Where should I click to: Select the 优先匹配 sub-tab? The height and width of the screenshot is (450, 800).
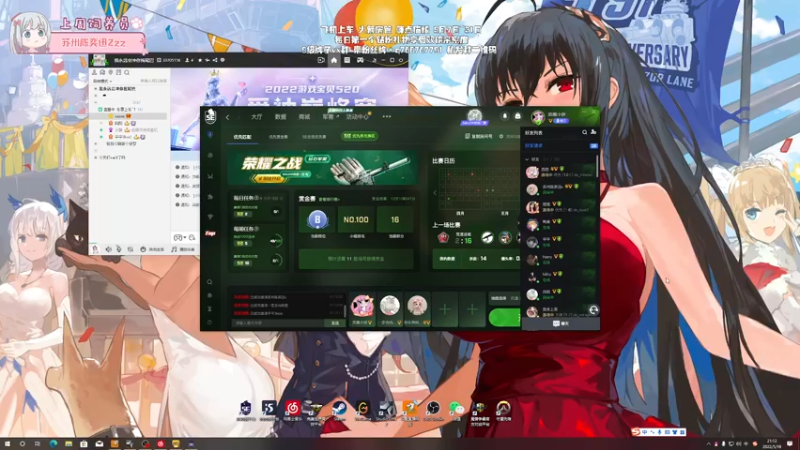(242, 137)
